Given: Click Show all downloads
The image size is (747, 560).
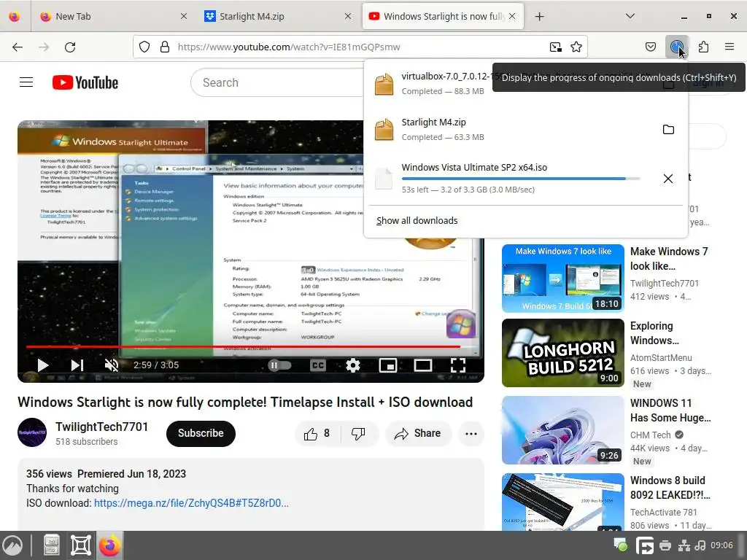Looking at the screenshot, I should pyautogui.click(x=417, y=220).
